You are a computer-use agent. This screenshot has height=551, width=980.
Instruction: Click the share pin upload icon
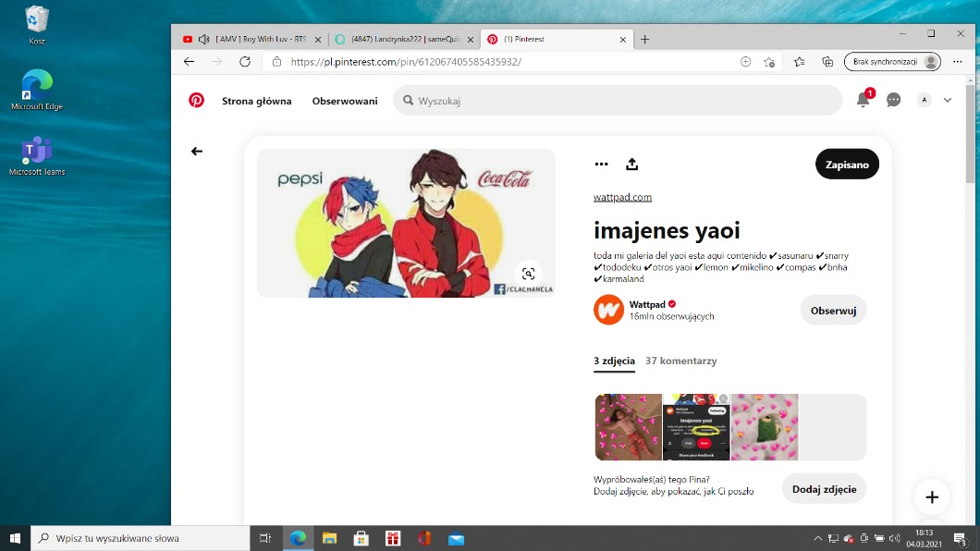(x=632, y=164)
